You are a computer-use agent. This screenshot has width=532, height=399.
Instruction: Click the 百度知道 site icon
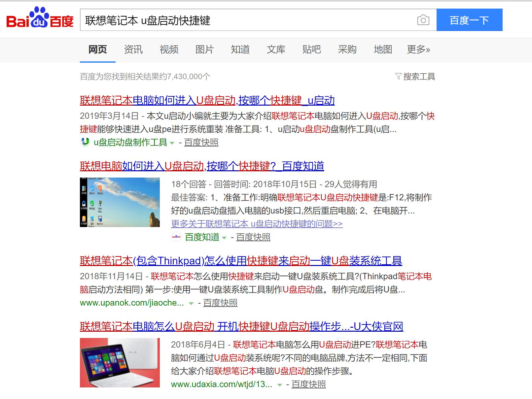click(177, 237)
